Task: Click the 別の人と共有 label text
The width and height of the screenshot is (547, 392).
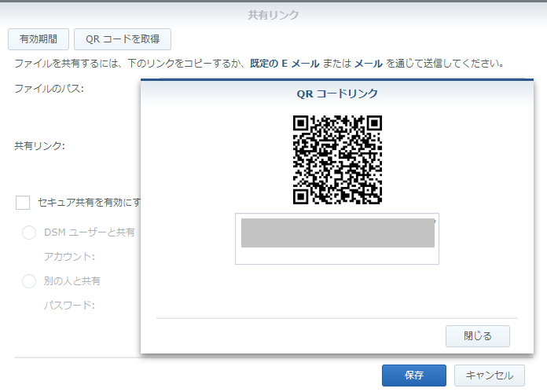Action: click(72, 281)
